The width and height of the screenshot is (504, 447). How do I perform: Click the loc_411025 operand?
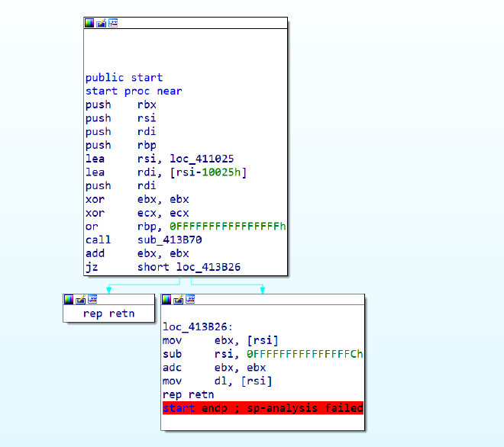point(202,159)
